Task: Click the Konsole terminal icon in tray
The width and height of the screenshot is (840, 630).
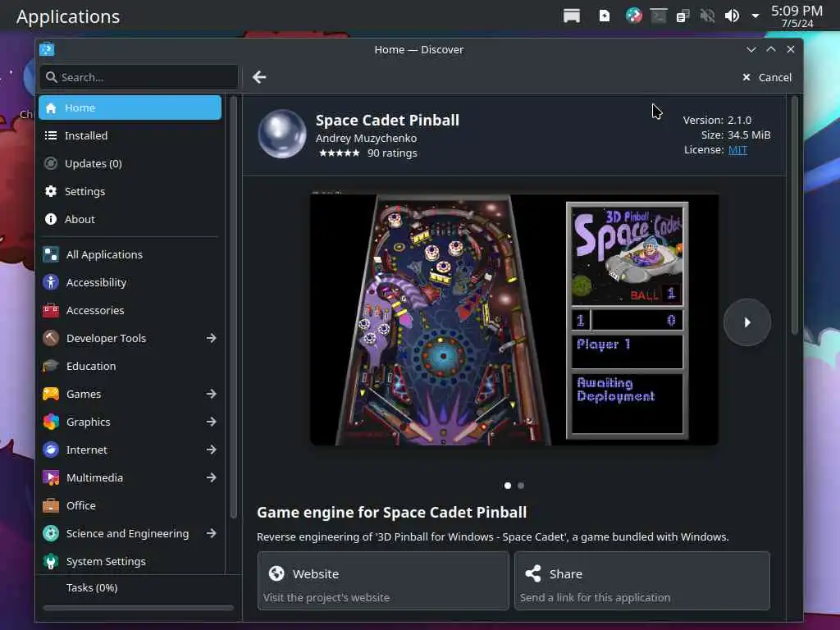Action: 659,16
